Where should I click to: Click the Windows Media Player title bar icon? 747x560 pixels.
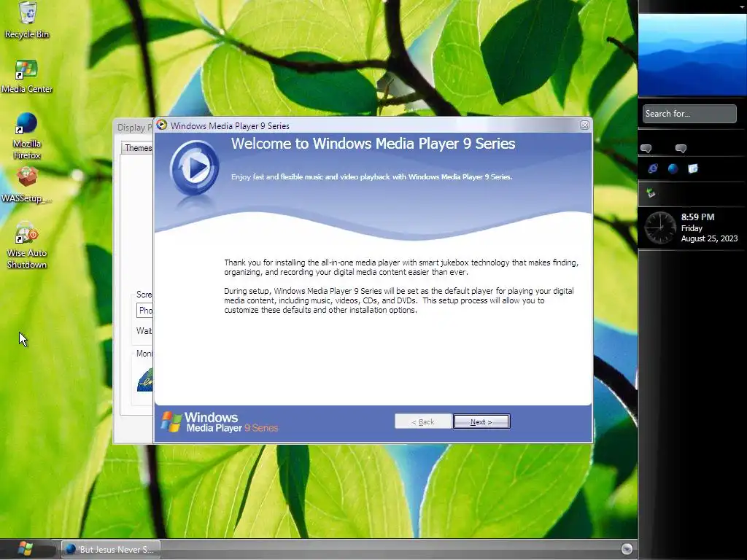(162, 125)
